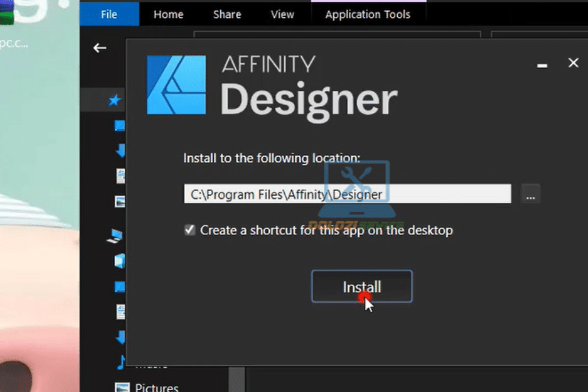Open Downloads arrow icon under Quick access
Image resolution: width=588 pixels, height=392 pixels.
coord(120,151)
